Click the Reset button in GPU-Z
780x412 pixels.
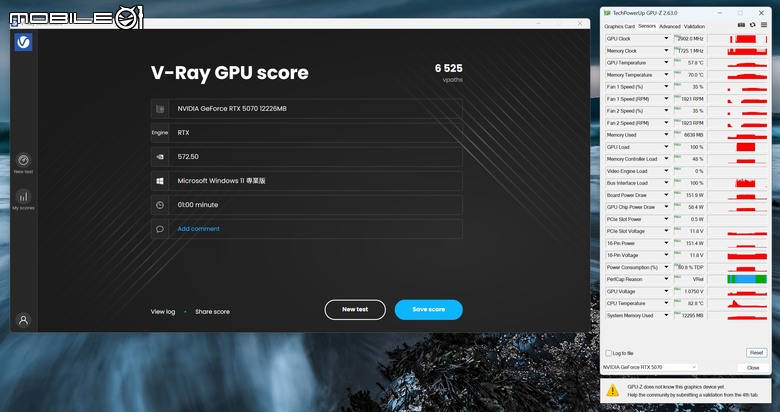pyautogui.click(x=756, y=353)
